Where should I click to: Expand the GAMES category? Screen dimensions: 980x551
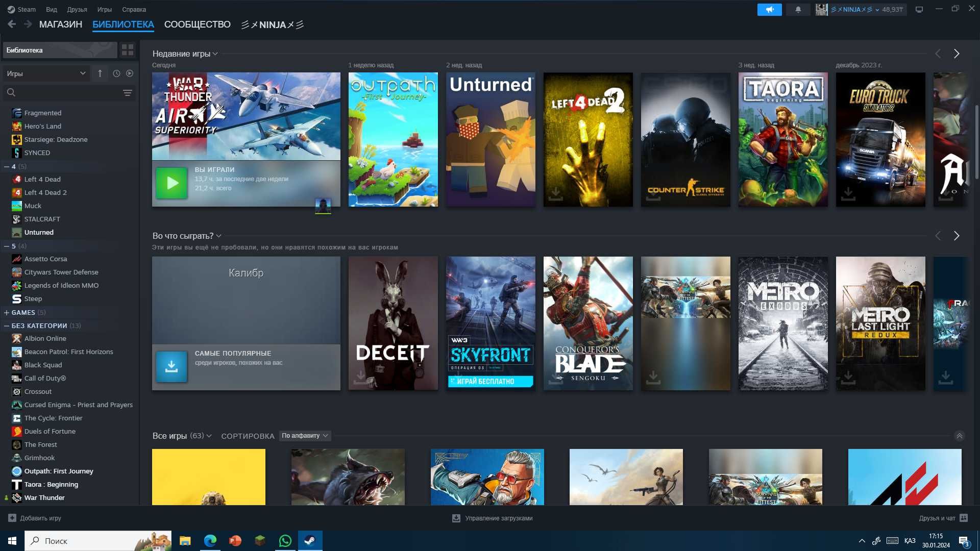pyautogui.click(x=7, y=312)
